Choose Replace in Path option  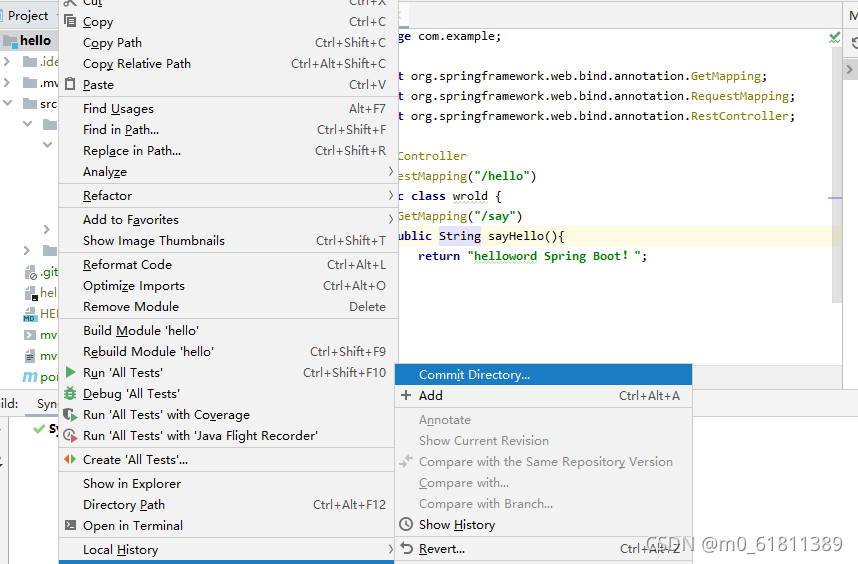[x=228, y=150]
